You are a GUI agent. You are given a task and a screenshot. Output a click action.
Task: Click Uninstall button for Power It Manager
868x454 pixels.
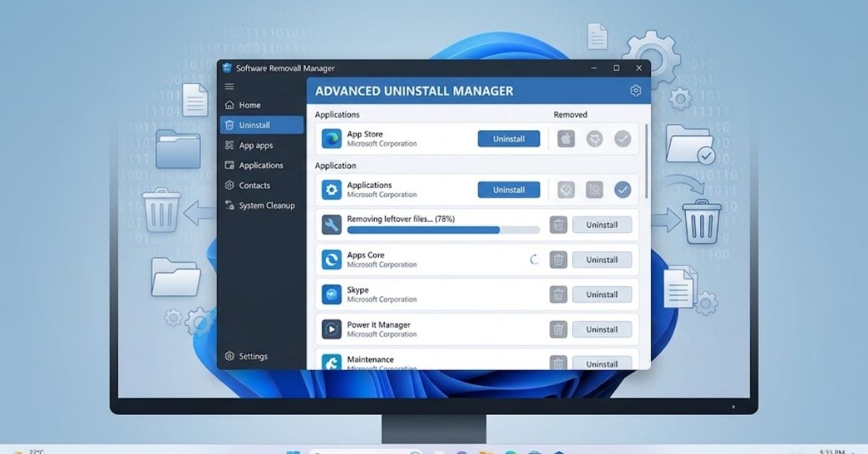[602, 329]
